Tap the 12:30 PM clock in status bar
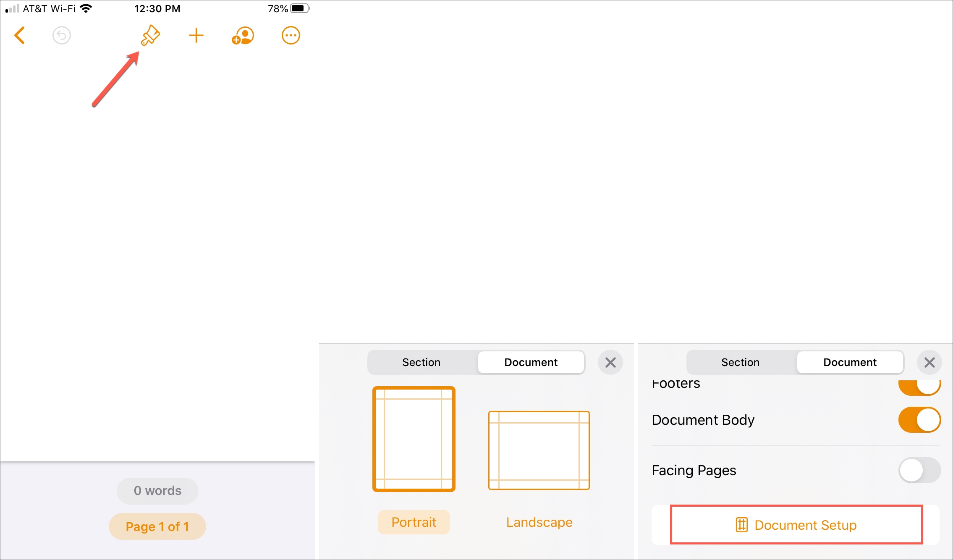This screenshot has height=560, width=953. 157,8
